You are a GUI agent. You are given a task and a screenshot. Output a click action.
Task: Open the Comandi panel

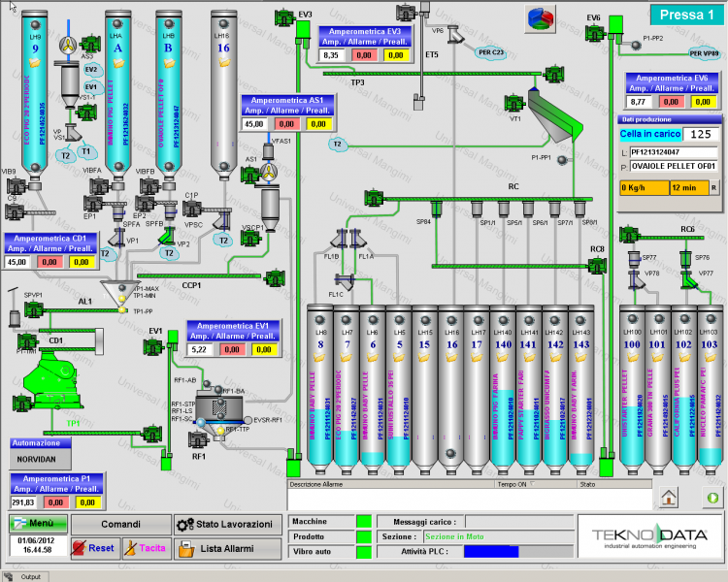coord(120,525)
